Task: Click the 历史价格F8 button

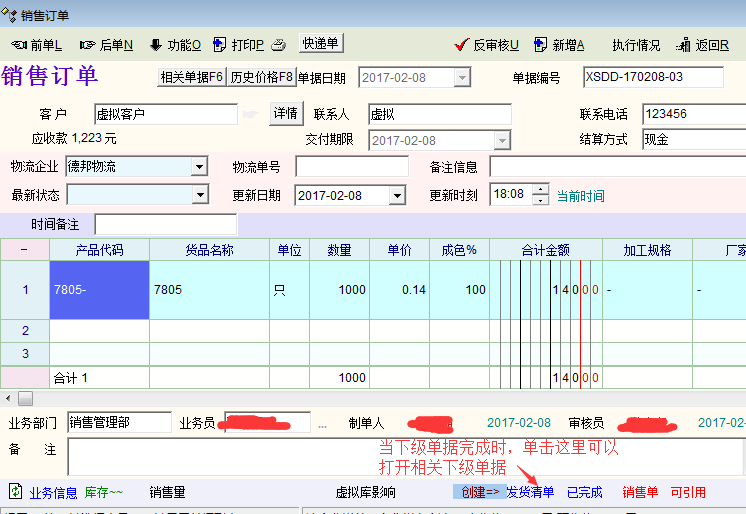Action: 262,77
